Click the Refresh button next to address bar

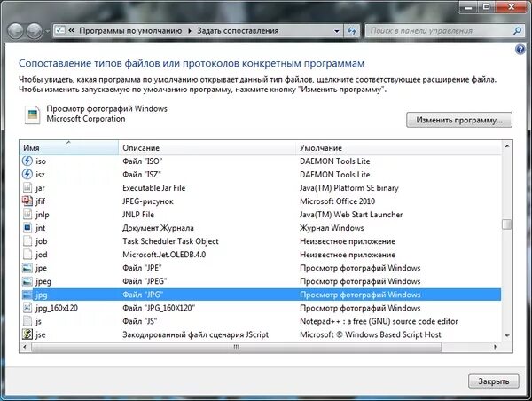point(352,31)
